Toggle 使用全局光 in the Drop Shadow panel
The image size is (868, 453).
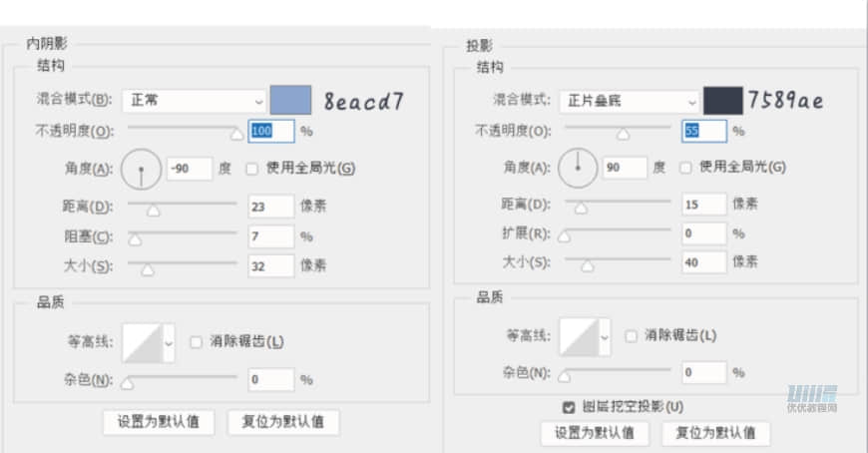pyautogui.click(x=686, y=168)
